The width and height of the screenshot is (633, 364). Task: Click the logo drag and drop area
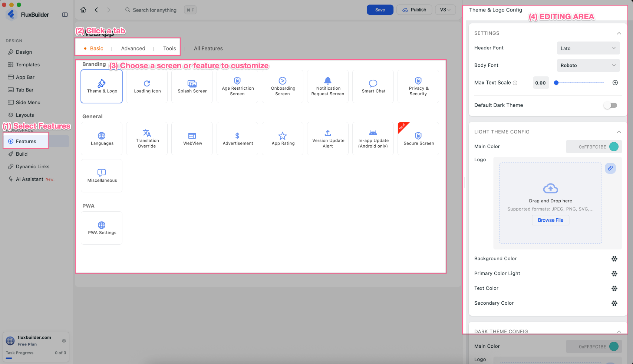tap(550, 203)
